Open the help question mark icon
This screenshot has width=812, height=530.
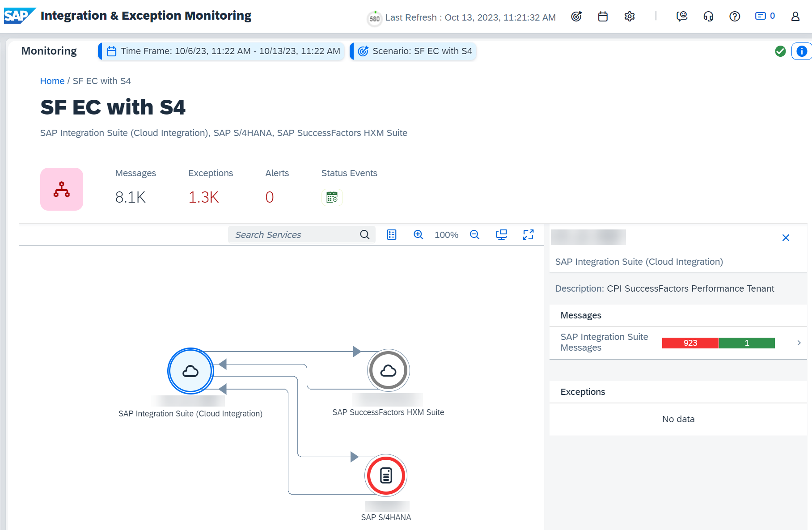tap(735, 17)
